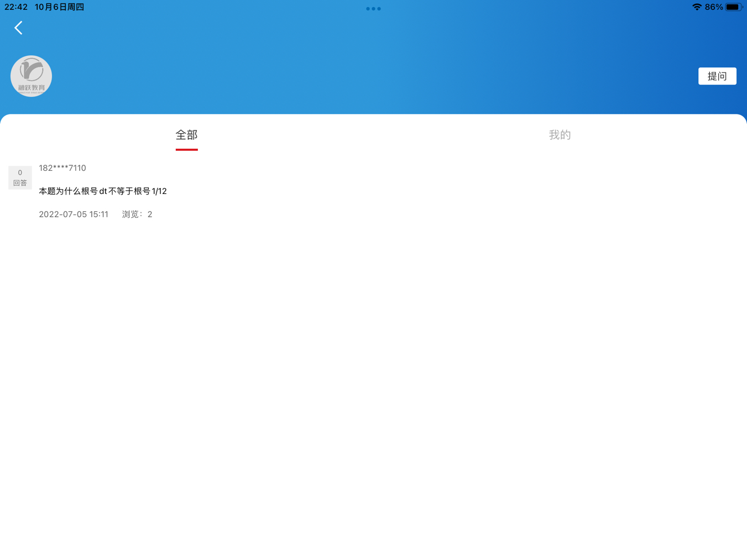The width and height of the screenshot is (747, 560).
Task: Tap the battery icon in status bar
Action: (733, 7)
